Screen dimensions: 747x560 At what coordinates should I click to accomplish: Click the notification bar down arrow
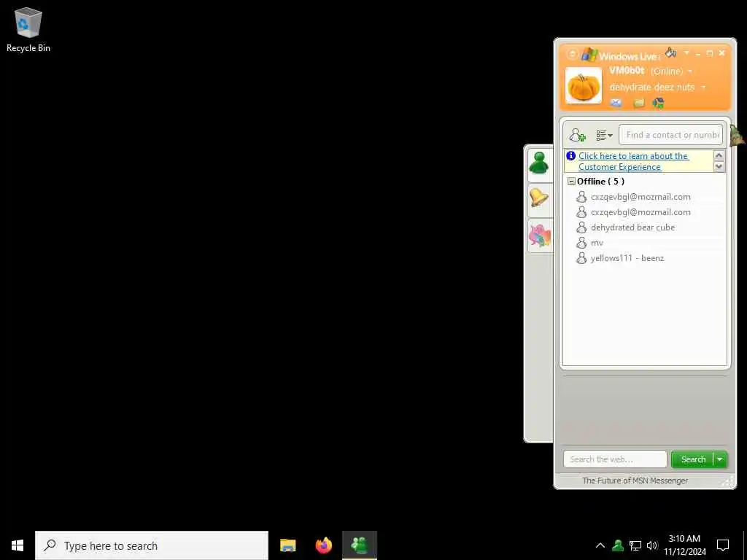719,166
